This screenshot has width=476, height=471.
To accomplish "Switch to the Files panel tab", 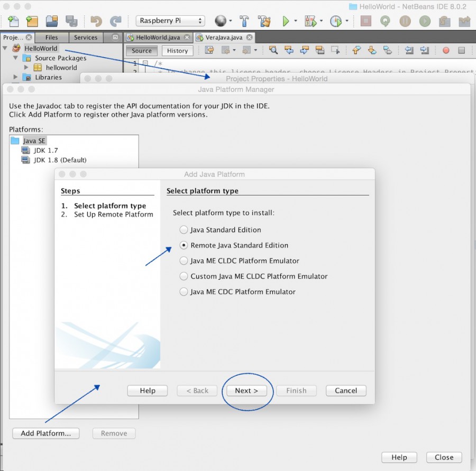I will 52,38.
